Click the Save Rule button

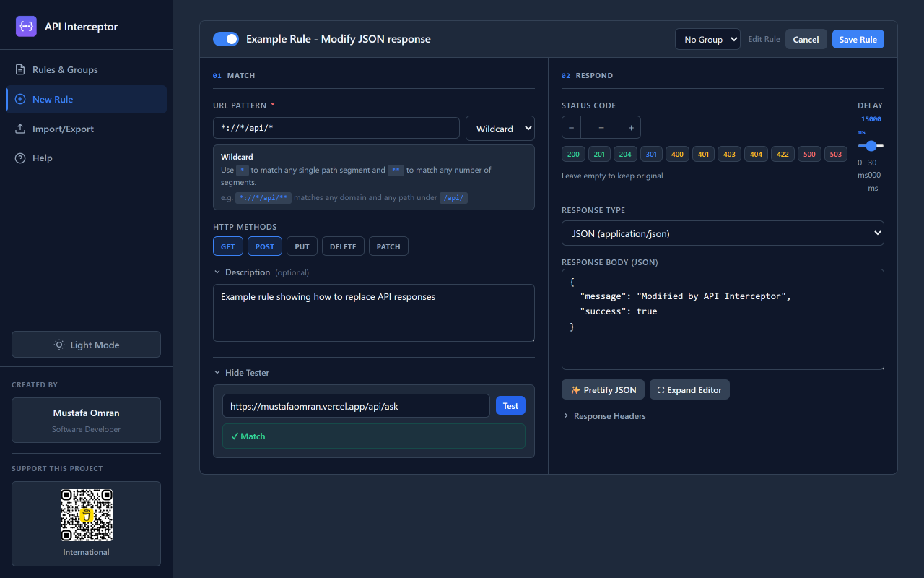click(x=858, y=39)
